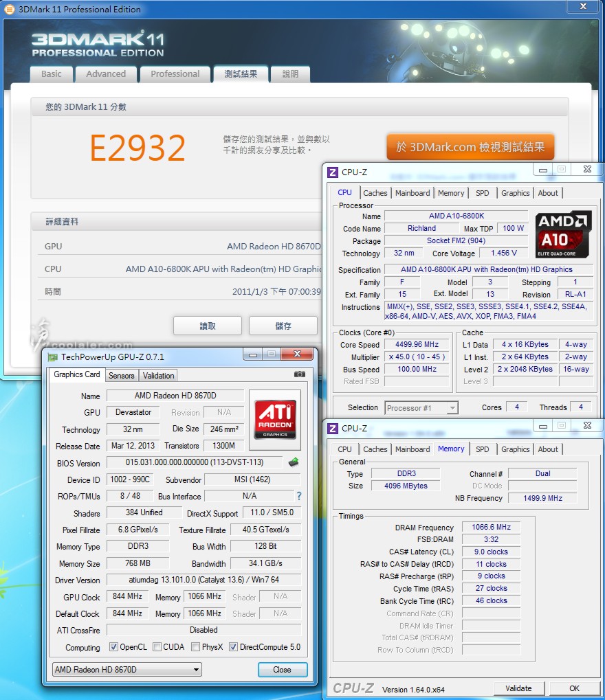The height and width of the screenshot is (700, 605).
Task: Click the Specification field in CPU-Z
Action: (488, 270)
